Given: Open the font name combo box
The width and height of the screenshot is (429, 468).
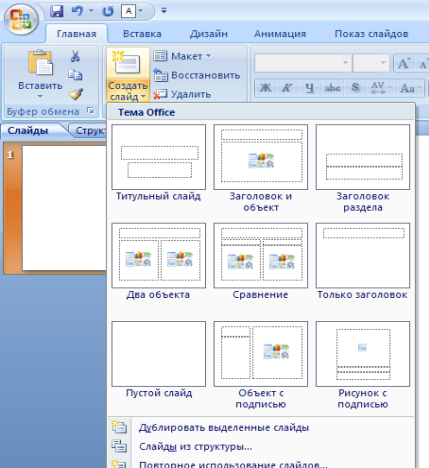Looking at the screenshot, I should (303, 63).
